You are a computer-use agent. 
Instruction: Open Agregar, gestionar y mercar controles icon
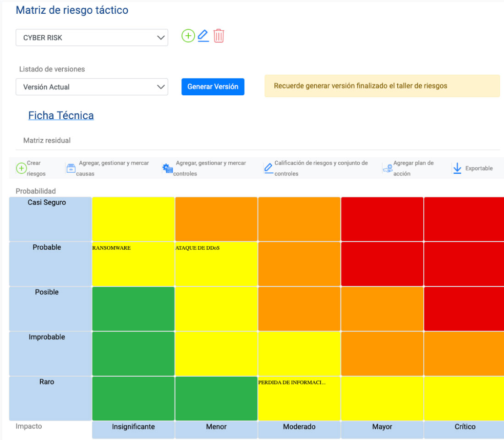(x=167, y=168)
